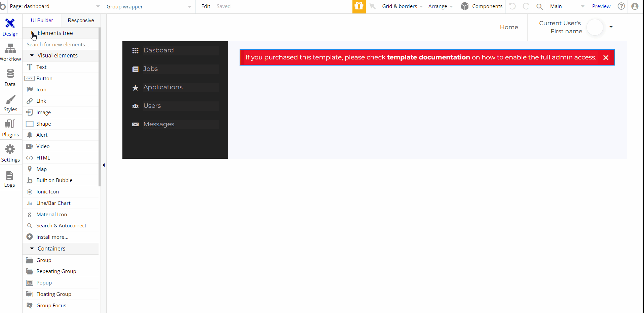Click the search magnifier icon in top bar
Image resolution: width=644 pixels, height=313 pixels.
539,6
